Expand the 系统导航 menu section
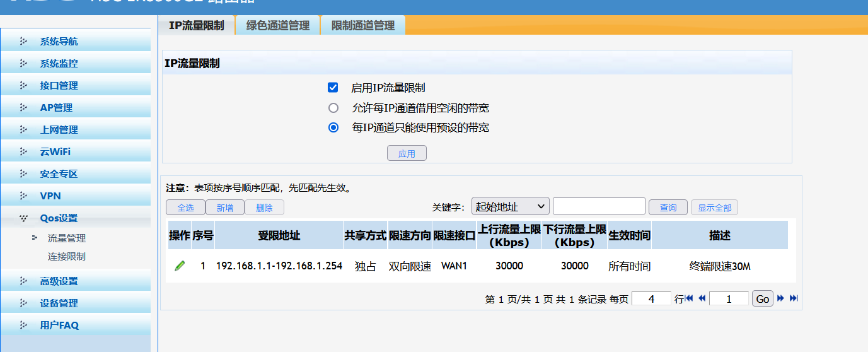Image resolution: width=868 pixels, height=352 pixels. coord(76,42)
